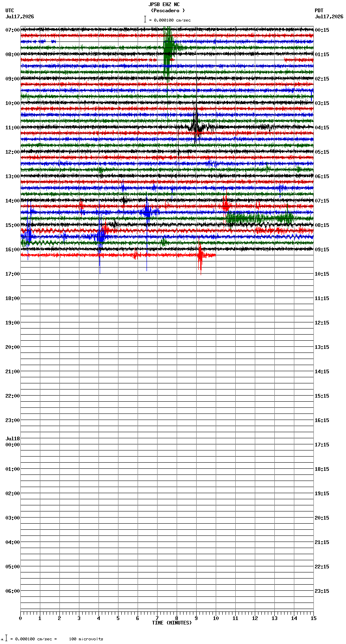The image size is (346, 644).
Task: Click the 15:15 PDT time label
Action: point(322,396)
